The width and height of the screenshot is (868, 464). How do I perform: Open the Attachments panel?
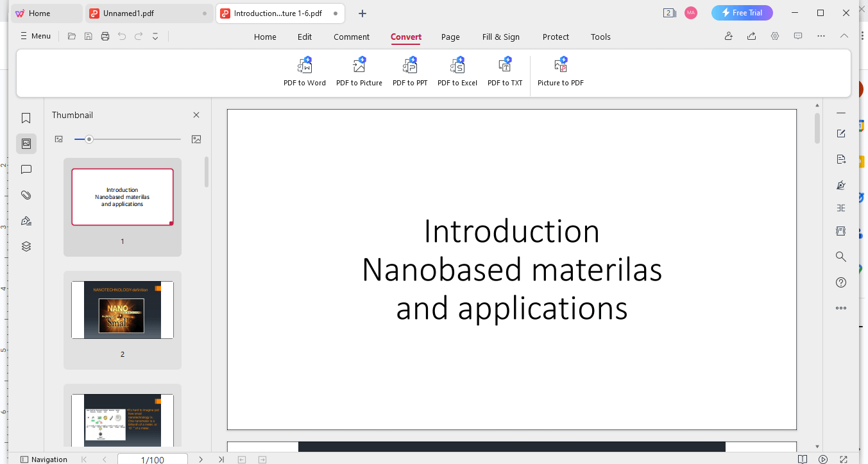pyautogui.click(x=26, y=194)
